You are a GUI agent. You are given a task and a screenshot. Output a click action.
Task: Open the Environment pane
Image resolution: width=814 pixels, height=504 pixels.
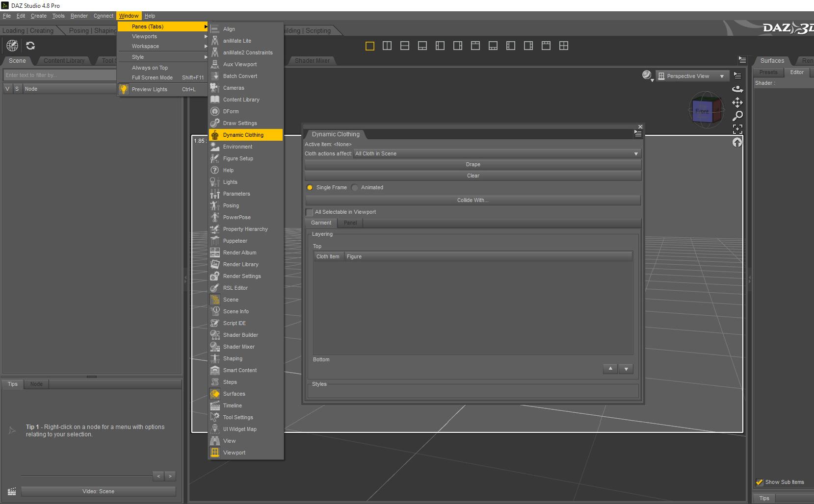click(246, 147)
